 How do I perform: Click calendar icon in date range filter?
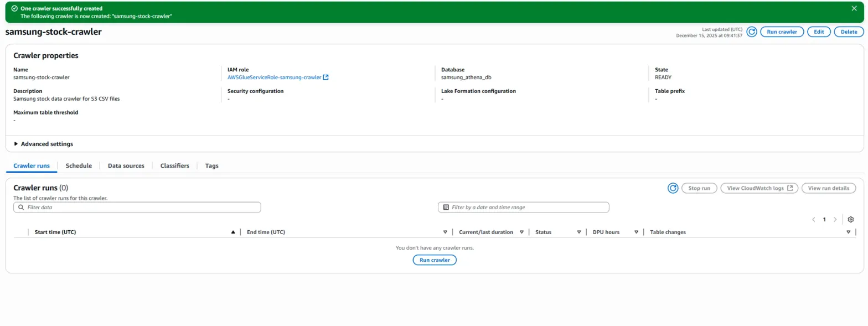click(x=446, y=207)
